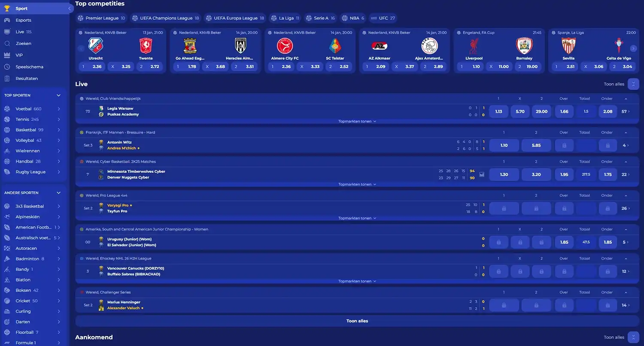
Task: Click the Wielrennen bicycle icon
Action: point(7,151)
